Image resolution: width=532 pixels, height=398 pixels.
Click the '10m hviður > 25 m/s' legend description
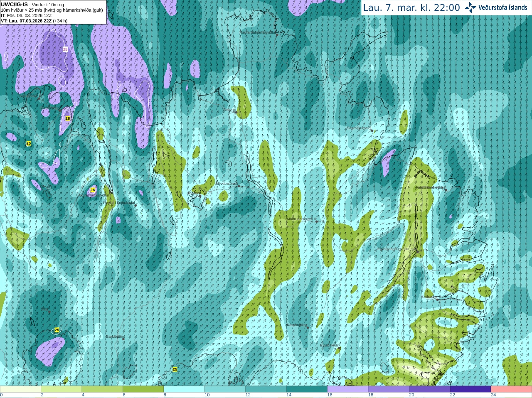(x=52, y=10)
